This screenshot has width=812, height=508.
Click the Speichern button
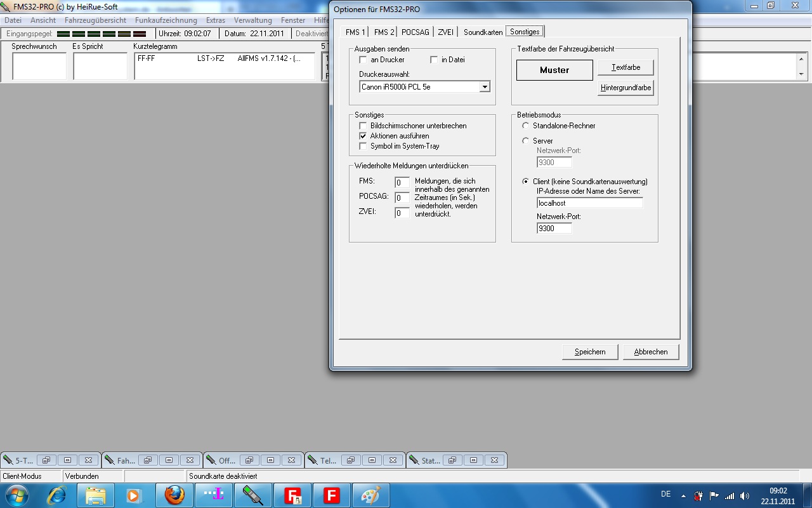tap(590, 352)
